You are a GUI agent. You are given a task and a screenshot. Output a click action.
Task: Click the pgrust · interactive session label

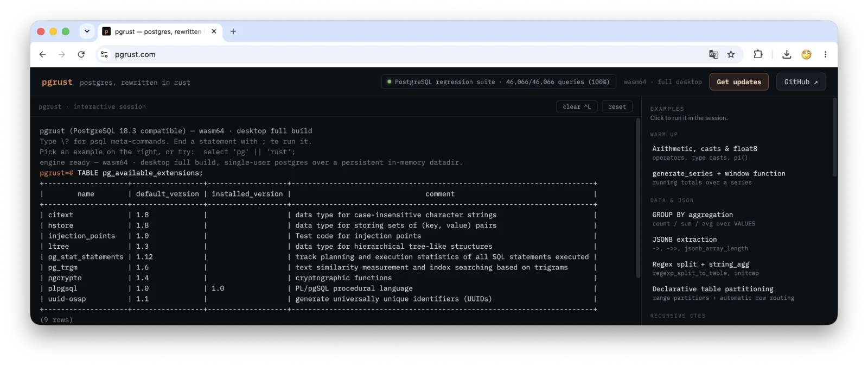tap(92, 107)
